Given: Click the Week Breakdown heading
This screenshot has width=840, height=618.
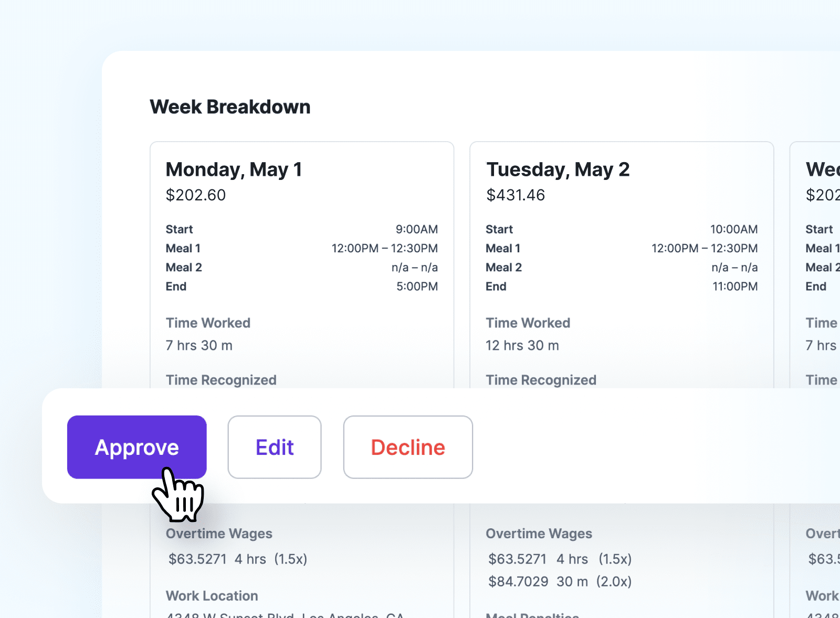Looking at the screenshot, I should 230,106.
